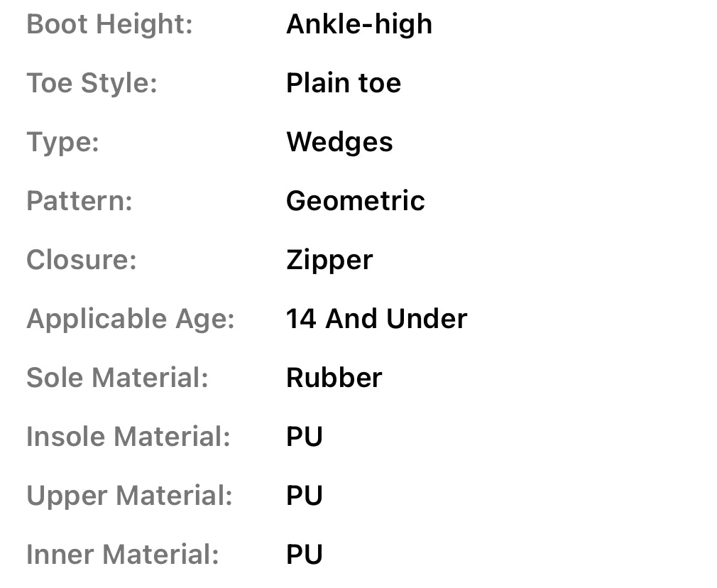717x588 pixels.
Task: Tap the PU value beside Insole Material
Action: 305,437
